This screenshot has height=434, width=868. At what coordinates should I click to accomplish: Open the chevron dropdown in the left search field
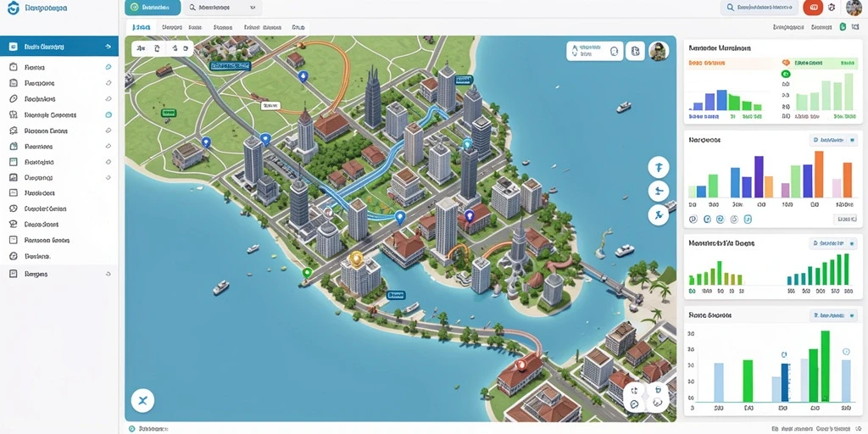253,8
